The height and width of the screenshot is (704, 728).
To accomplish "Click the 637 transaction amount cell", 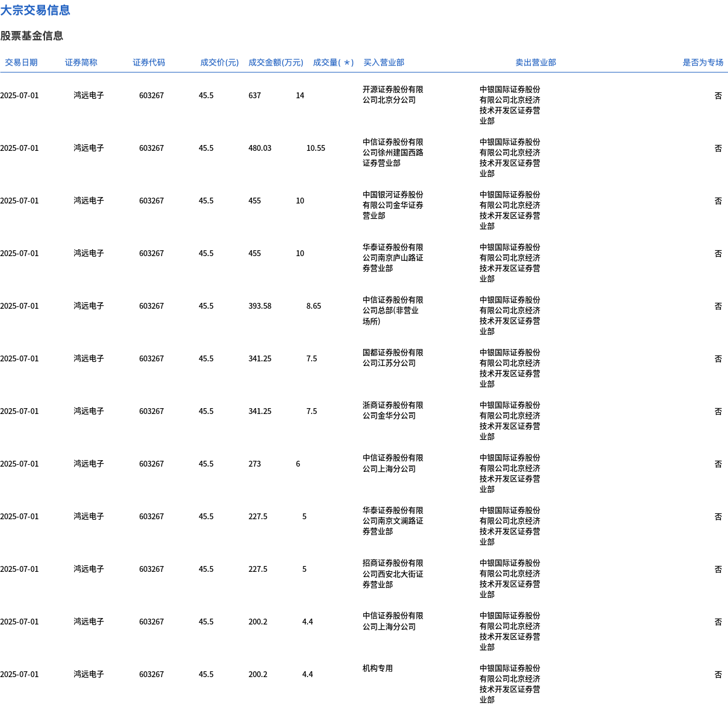I will click(254, 96).
